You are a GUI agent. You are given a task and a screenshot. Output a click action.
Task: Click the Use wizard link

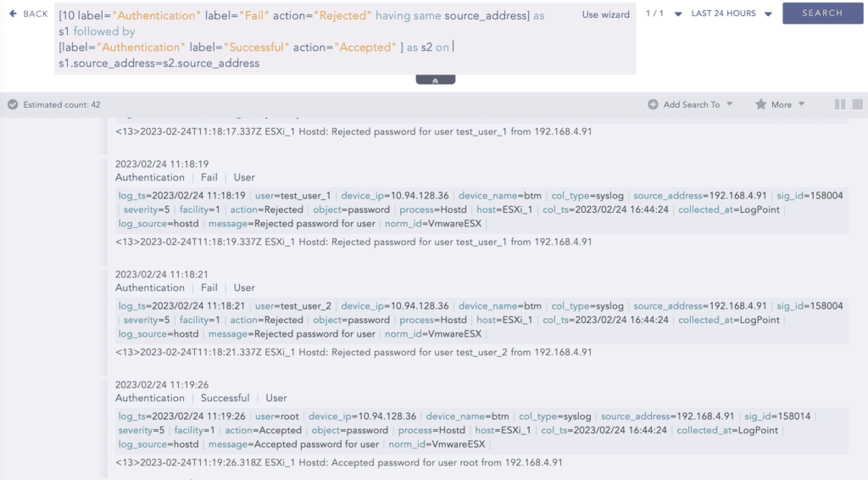pos(605,14)
